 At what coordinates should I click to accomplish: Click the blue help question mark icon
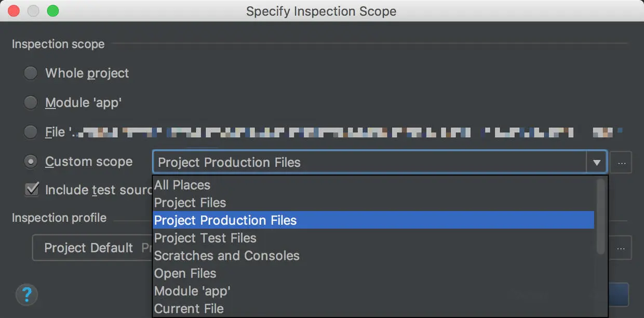26,295
